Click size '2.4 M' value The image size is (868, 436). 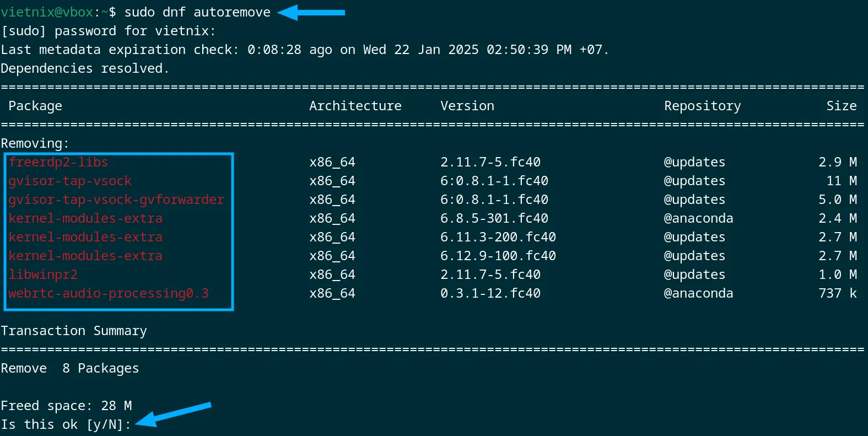pyautogui.click(x=838, y=218)
